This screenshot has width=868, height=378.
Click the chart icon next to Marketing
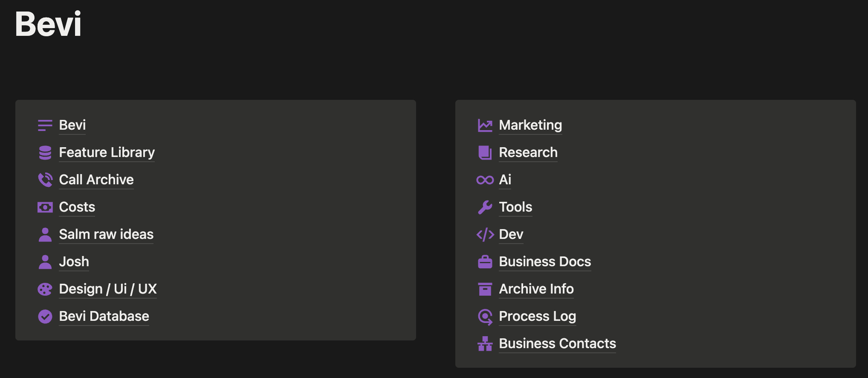[485, 125]
